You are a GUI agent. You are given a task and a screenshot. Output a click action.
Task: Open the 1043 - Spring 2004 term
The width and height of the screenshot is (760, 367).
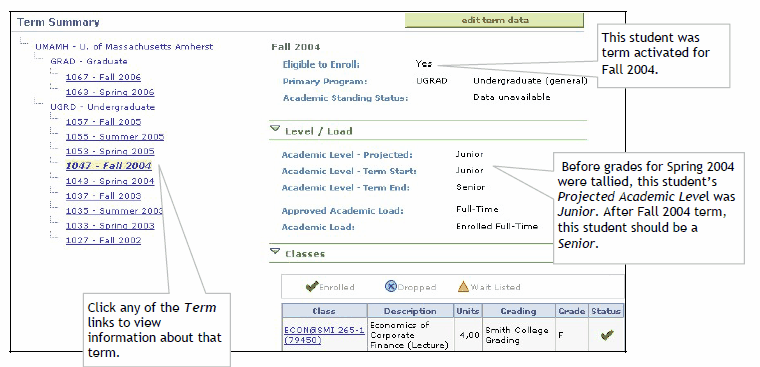tap(110, 181)
